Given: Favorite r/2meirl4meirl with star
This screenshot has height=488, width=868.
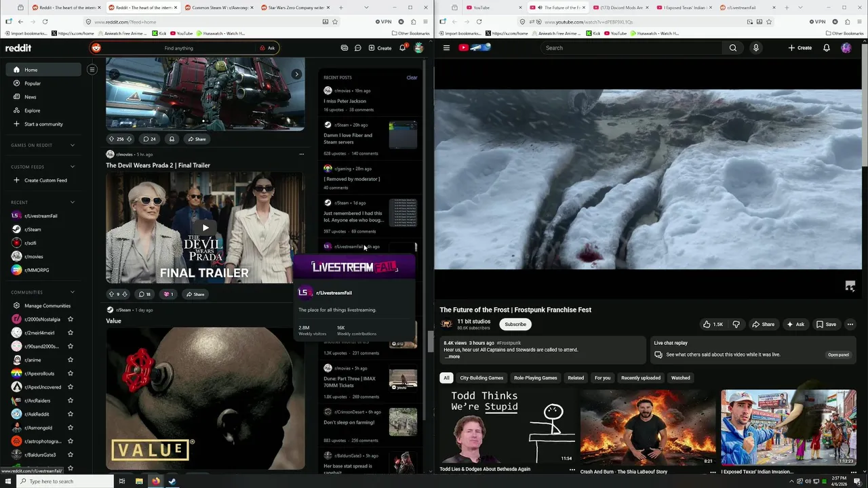Looking at the screenshot, I should click(71, 333).
